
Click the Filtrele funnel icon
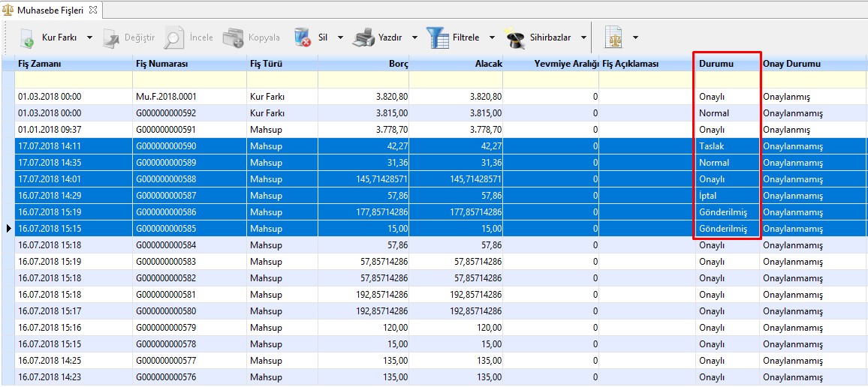click(x=437, y=37)
